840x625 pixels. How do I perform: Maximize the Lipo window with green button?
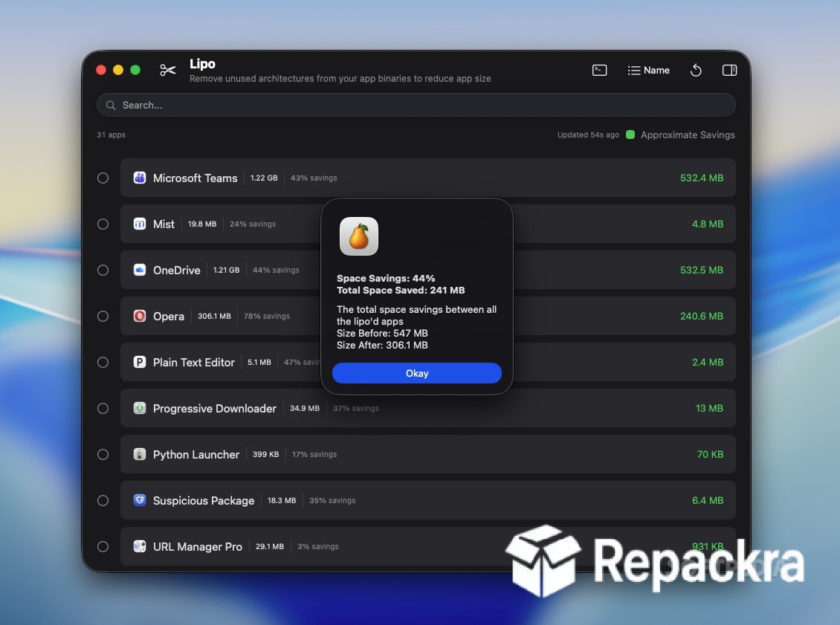135,70
